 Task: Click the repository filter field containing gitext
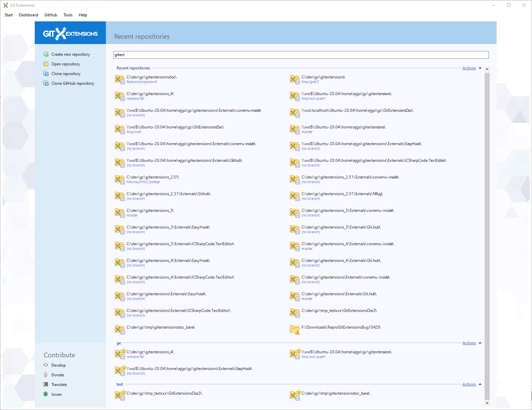tap(301, 55)
